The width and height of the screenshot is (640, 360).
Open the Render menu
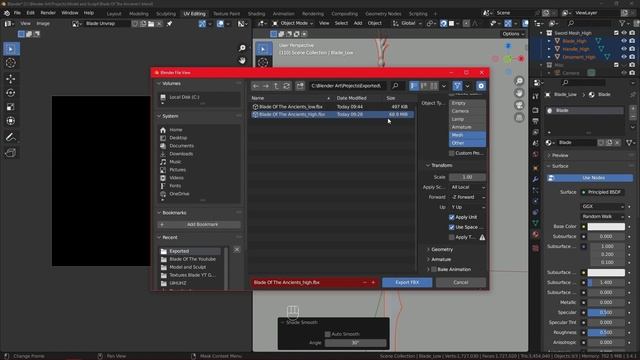coord(48,13)
